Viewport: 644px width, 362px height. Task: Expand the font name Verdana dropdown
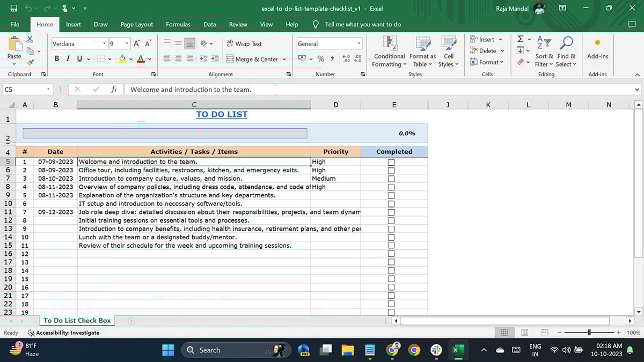coord(105,44)
